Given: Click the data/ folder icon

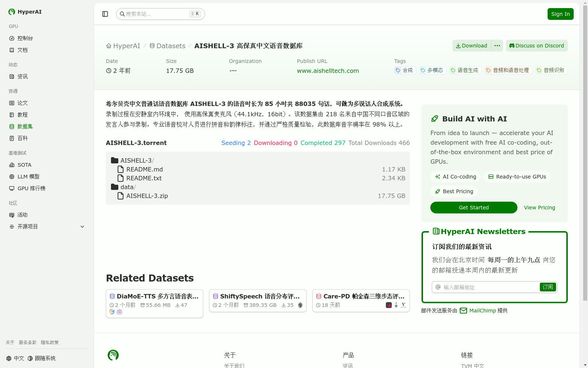Looking at the screenshot, I should 115,187.
